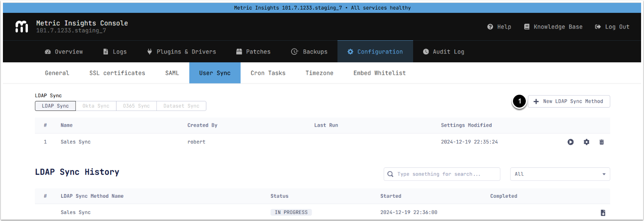Click the LDAP Sync Method Name header
The width and height of the screenshot is (644, 221).
92,196
